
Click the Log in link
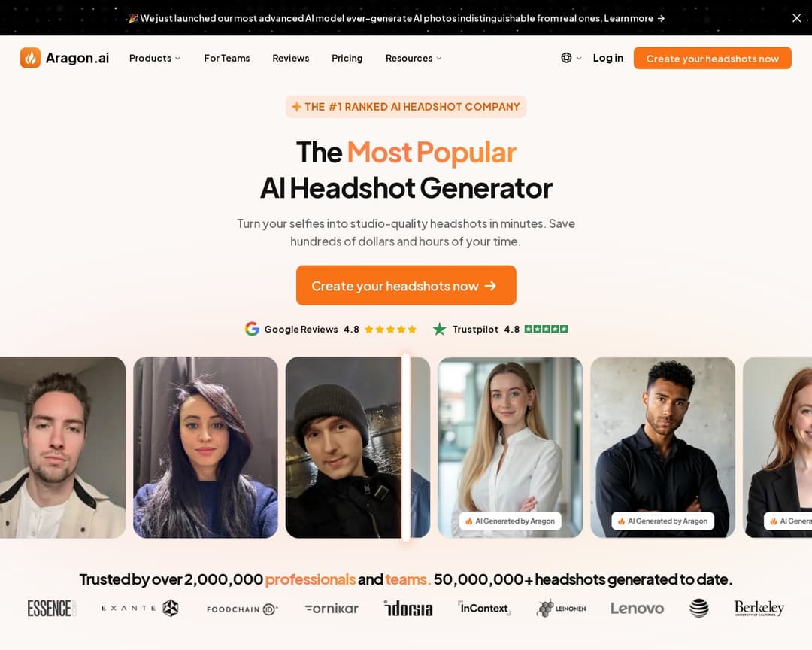tap(608, 58)
